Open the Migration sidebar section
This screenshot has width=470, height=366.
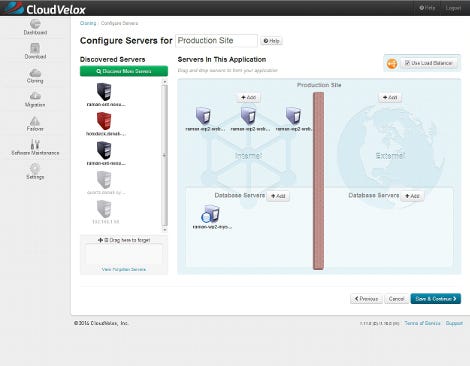tap(35, 99)
